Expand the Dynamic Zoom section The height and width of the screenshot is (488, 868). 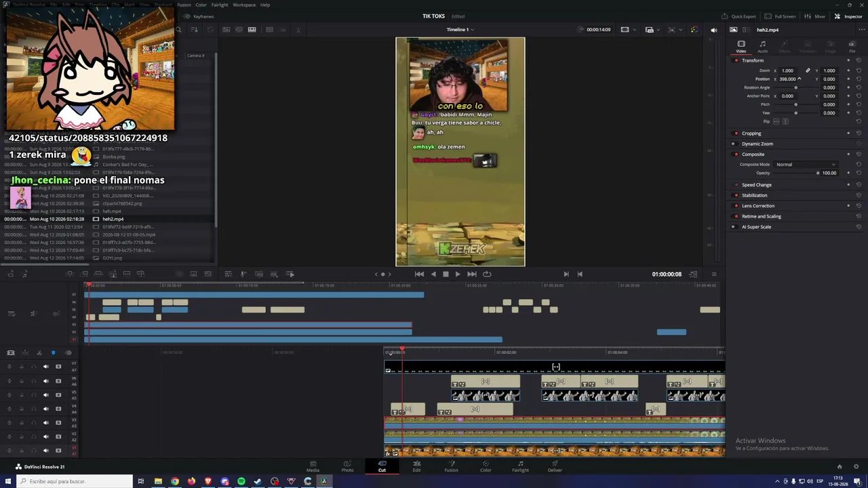[757, 144]
